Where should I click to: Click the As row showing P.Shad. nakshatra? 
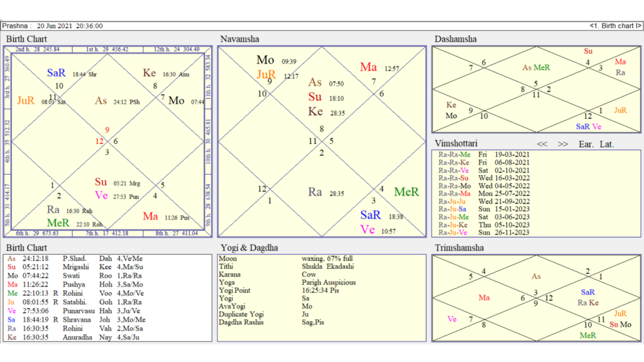(x=75, y=258)
